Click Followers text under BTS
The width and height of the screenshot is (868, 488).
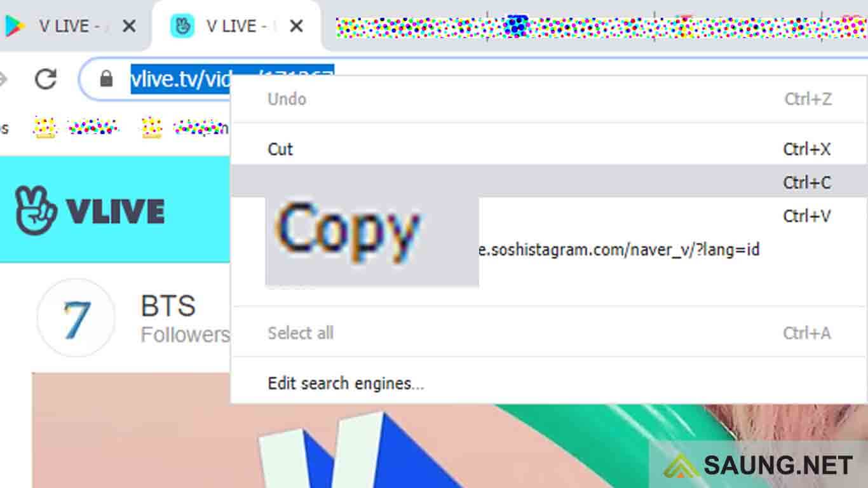click(185, 334)
